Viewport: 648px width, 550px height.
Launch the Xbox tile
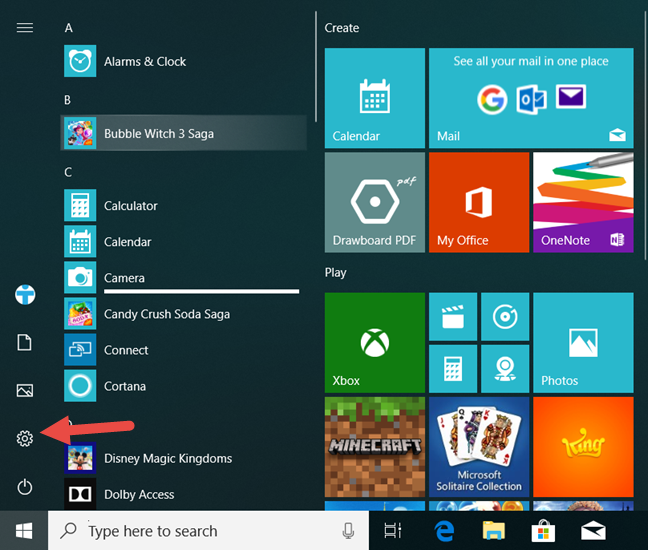(374, 343)
